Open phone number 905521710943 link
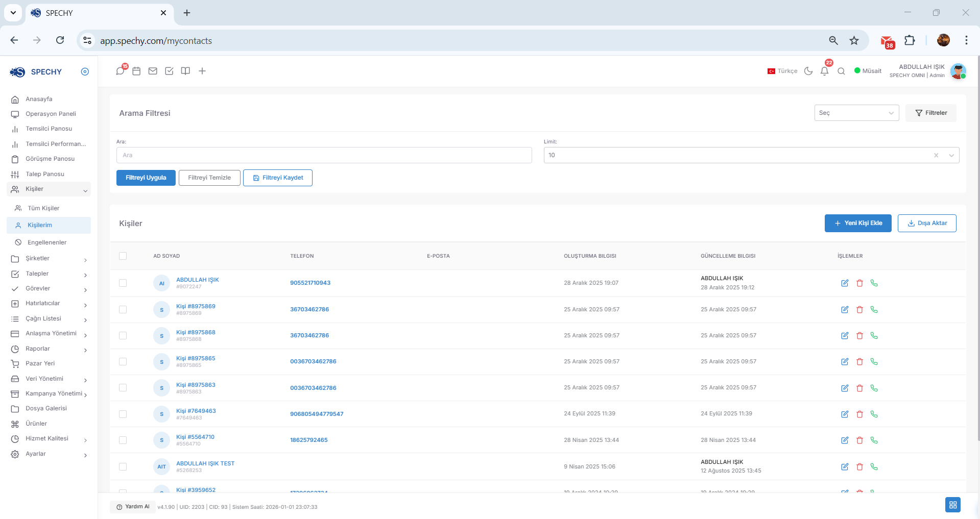Image resolution: width=980 pixels, height=519 pixels. tap(310, 283)
